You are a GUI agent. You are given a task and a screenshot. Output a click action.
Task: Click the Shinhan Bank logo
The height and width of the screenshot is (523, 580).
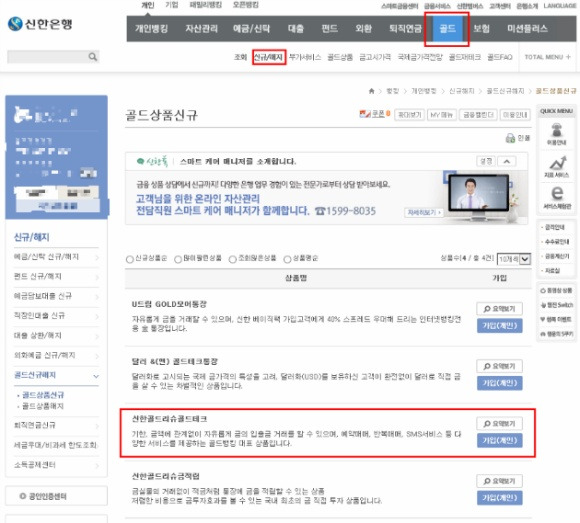pos(40,24)
